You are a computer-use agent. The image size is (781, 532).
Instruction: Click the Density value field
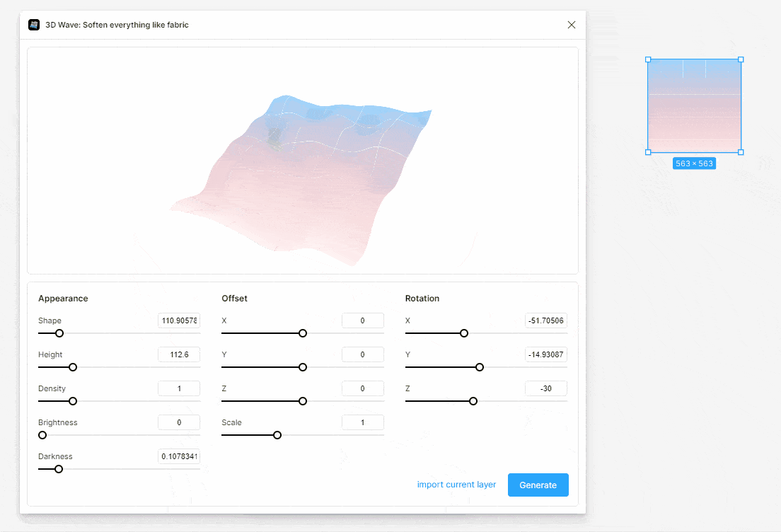tap(179, 388)
